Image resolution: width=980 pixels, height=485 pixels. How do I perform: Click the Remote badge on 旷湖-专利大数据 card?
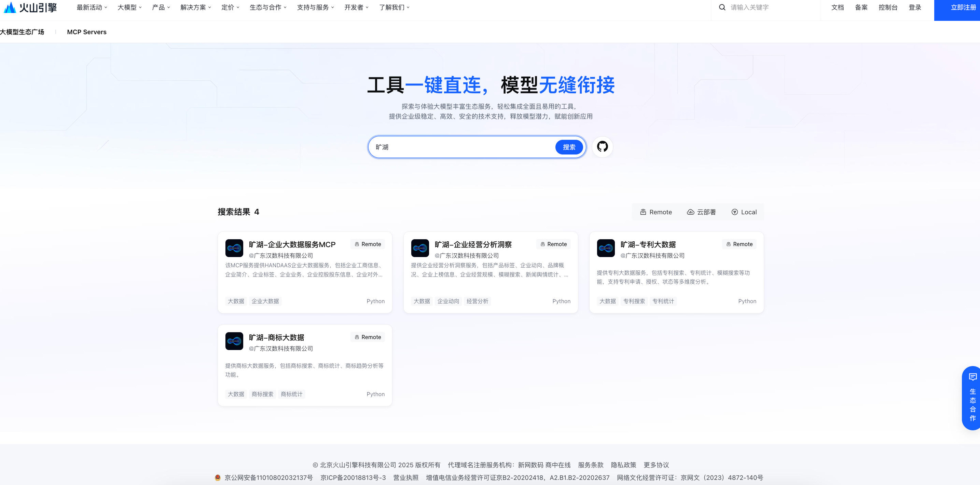[x=739, y=244]
